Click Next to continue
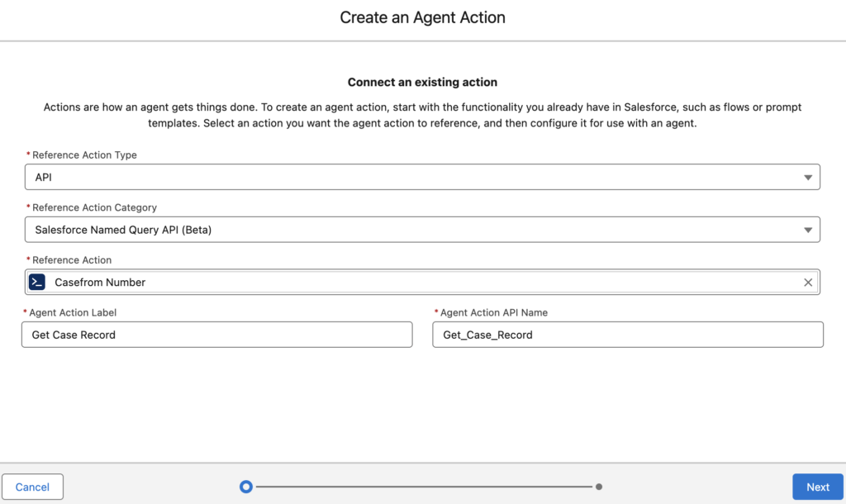This screenshot has height=504, width=846. (817, 487)
